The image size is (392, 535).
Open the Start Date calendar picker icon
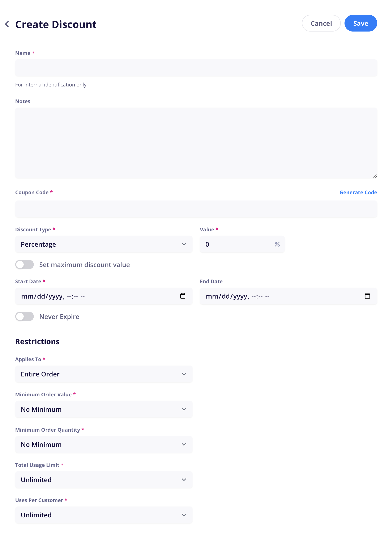[x=183, y=296]
